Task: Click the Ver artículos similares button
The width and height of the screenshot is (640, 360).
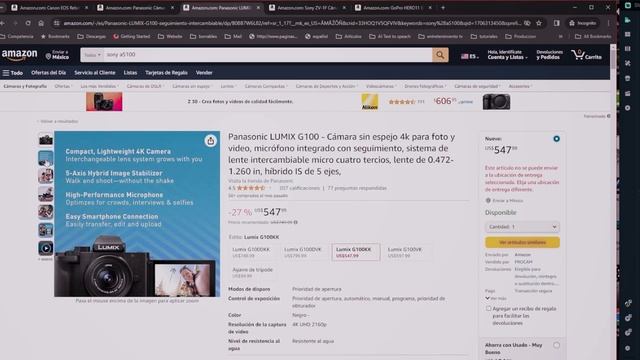Action: coord(522,242)
